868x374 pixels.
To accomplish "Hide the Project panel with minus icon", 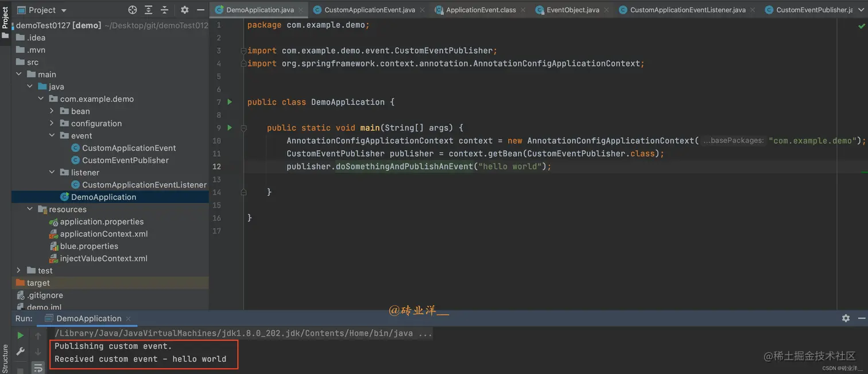I will pyautogui.click(x=200, y=10).
